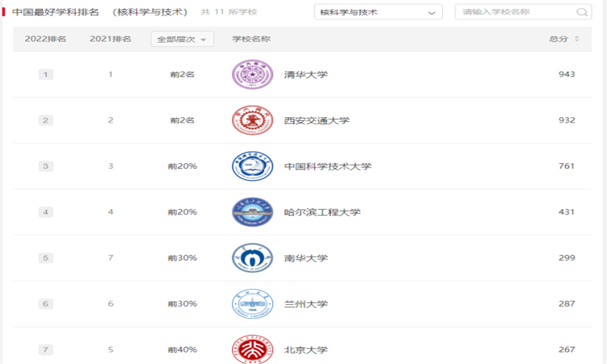This screenshot has height=364, width=607.
Task: Click the 2022排名 column header
Action: (x=46, y=39)
